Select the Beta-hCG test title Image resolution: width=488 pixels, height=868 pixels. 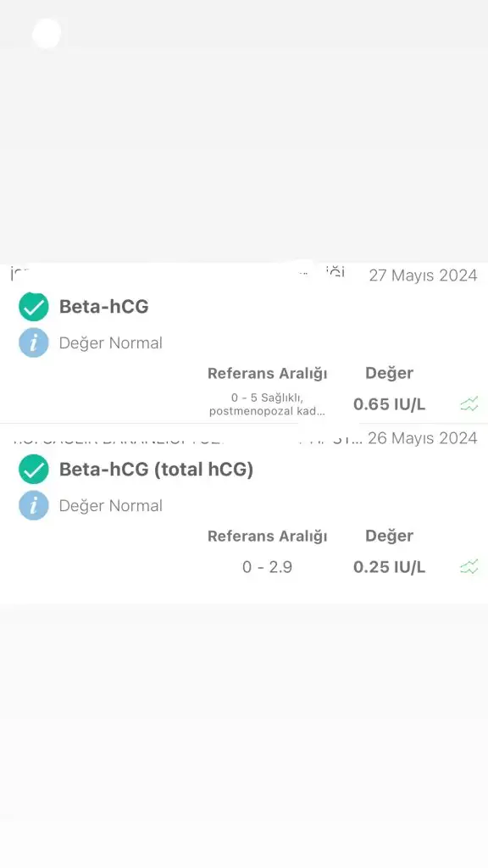click(x=104, y=306)
